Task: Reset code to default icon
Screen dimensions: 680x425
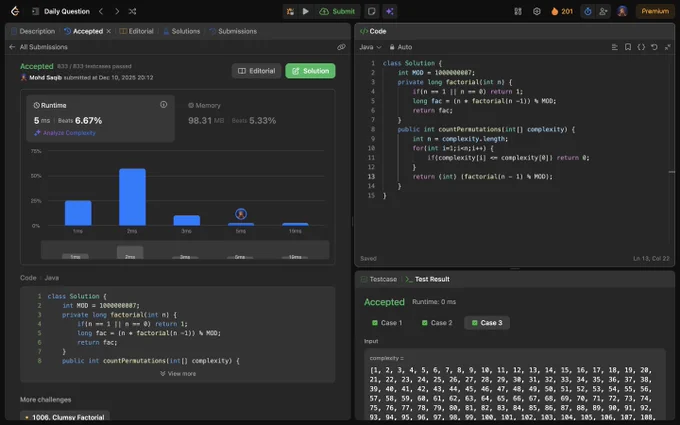Action: (654, 47)
